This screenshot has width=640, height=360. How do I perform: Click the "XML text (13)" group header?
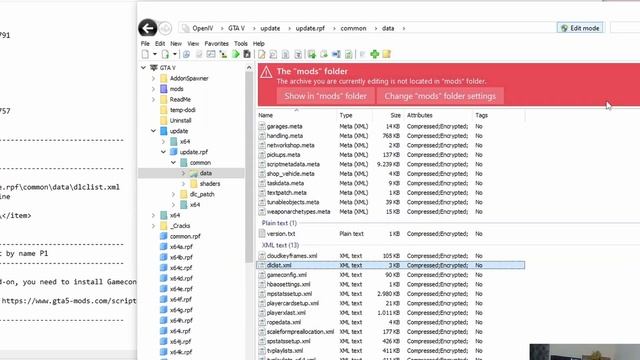(x=280, y=245)
